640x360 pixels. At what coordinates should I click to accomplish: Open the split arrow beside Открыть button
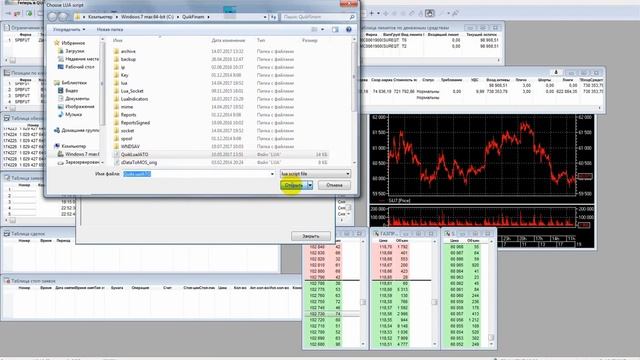310,185
